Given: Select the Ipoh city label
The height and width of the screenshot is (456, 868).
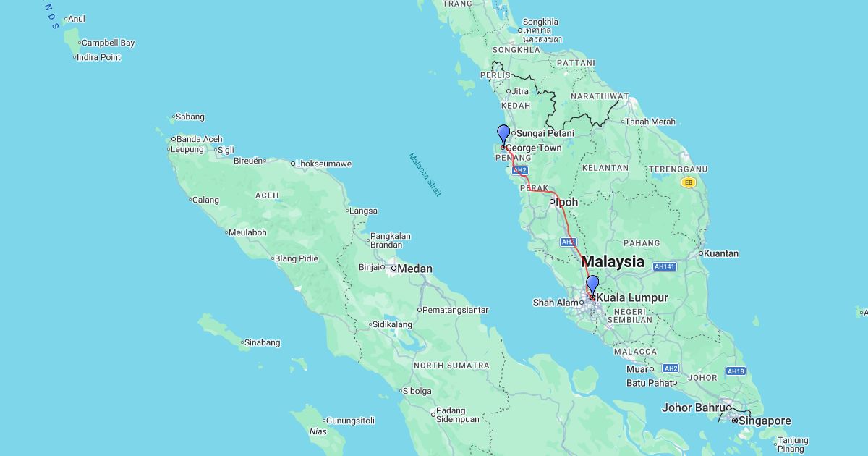Looking at the screenshot, I should click(x=566, y=202).
